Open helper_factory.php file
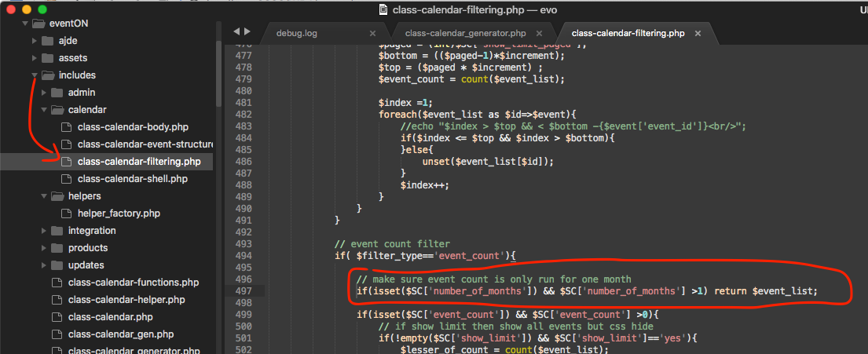This screenshot has width=868, height=354. [x=119, y=213]
